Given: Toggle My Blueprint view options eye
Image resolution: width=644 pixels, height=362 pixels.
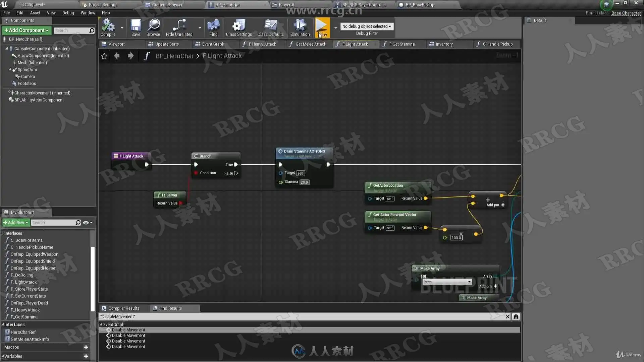Looking at the screenshot, I should [x=86, y=223].
